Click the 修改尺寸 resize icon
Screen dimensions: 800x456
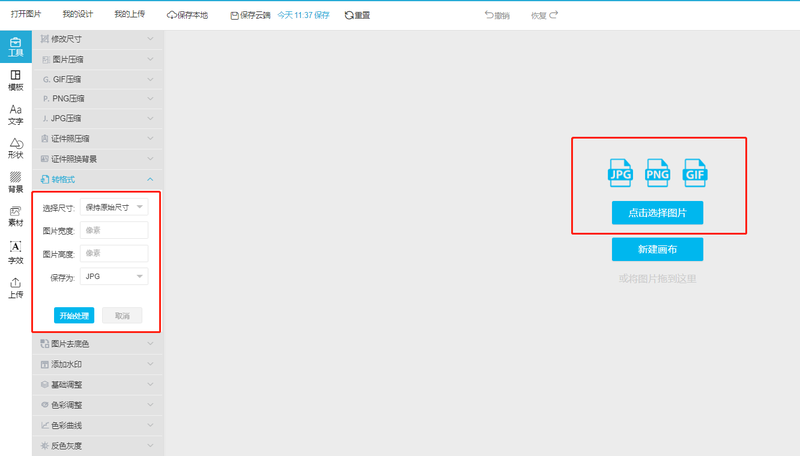[44, 39]
